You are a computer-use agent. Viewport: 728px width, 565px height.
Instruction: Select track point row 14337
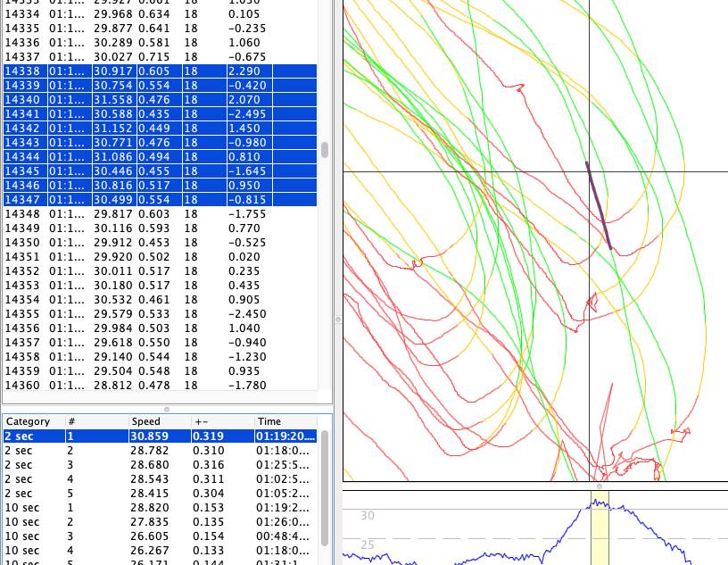(x=161, y=57)
